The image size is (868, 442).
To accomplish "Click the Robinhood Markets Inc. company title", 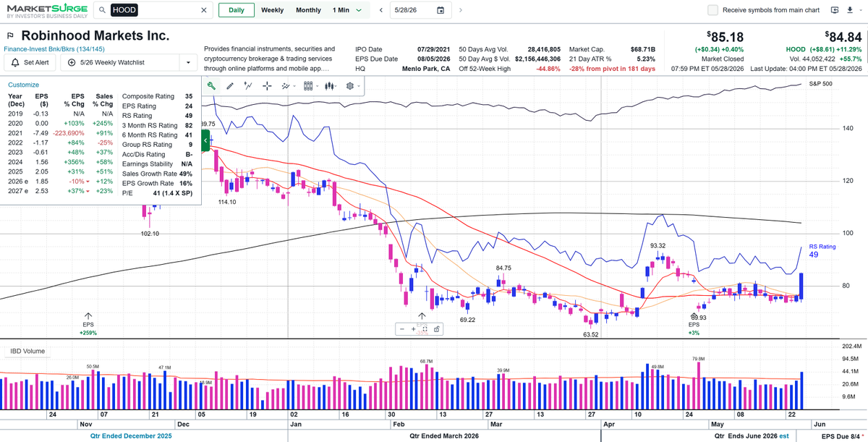I will pos(95,35).
